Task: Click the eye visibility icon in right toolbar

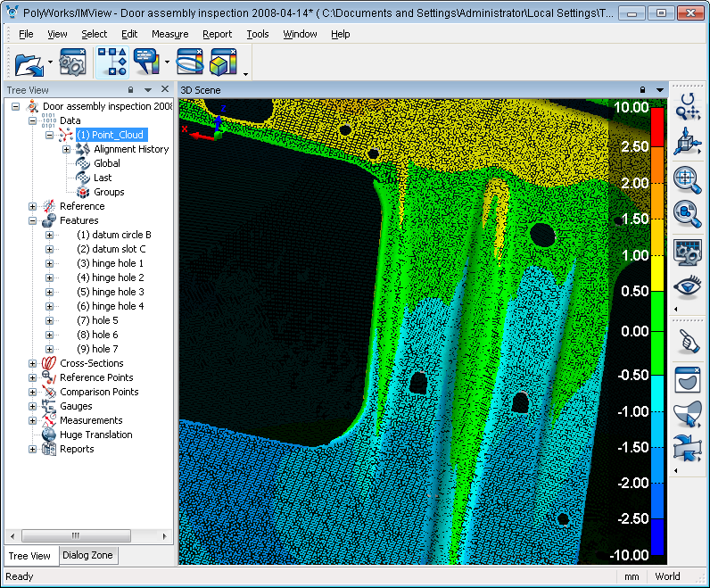Action: 688,286
